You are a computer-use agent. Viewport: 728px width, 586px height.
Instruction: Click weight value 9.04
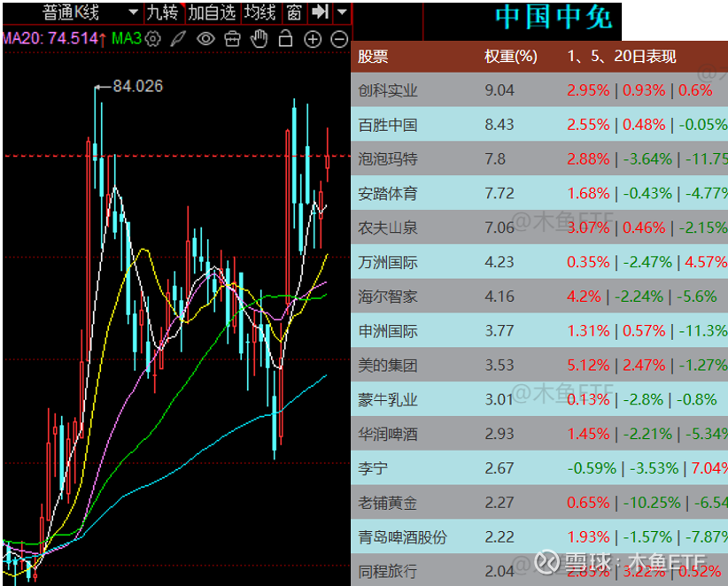[500, 90]
